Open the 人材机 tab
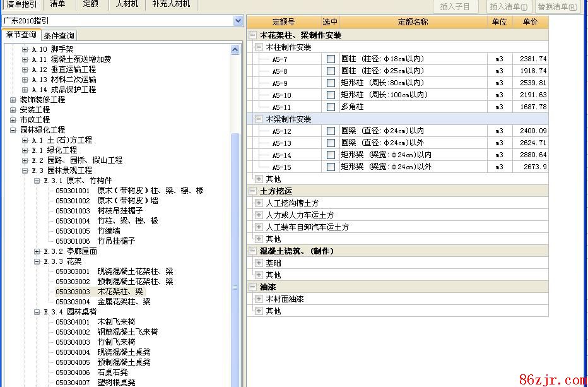 pyautogui.click(x=127, y=4)
